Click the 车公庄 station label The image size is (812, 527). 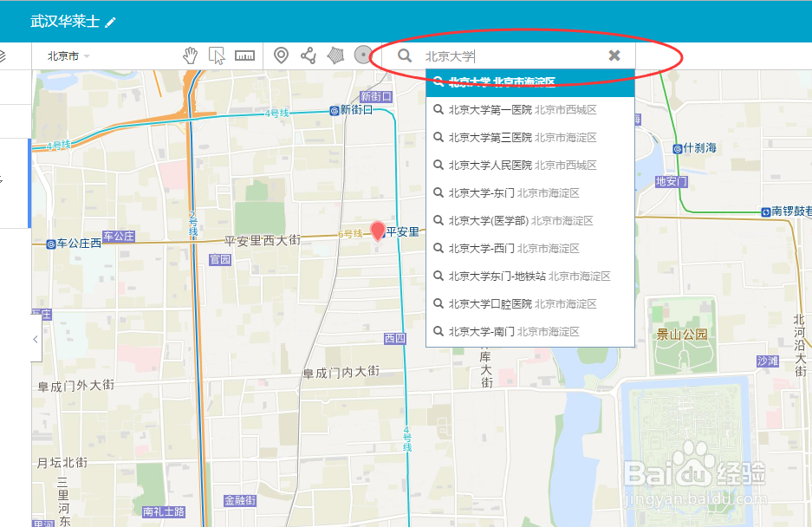[x=119, y=237]
